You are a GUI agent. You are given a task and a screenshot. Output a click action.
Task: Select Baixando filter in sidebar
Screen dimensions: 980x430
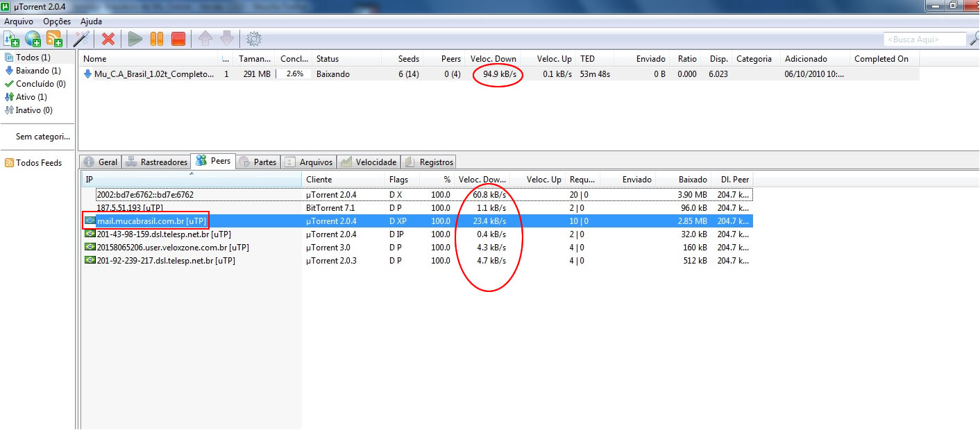pos(37,71)
